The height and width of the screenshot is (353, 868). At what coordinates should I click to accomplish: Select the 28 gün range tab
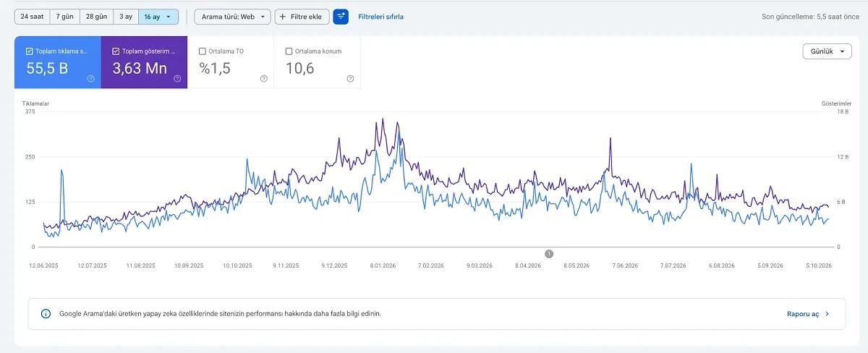pos(96,16)
